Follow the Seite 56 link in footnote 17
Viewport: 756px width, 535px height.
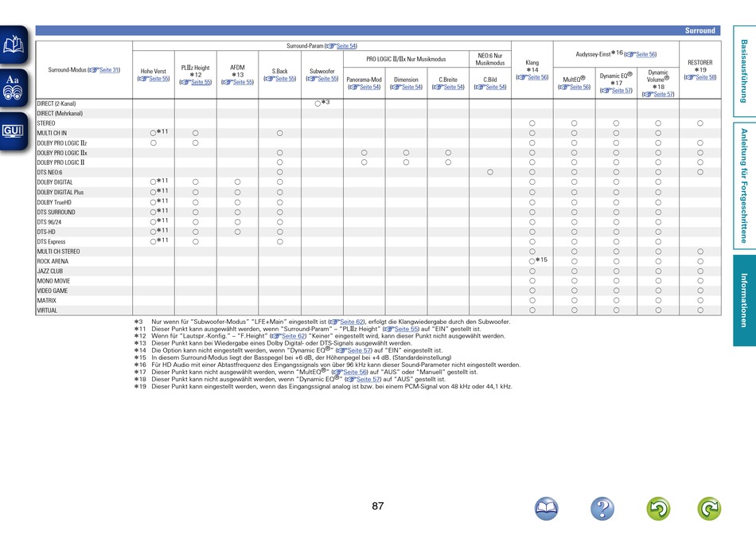coord(355,373)
